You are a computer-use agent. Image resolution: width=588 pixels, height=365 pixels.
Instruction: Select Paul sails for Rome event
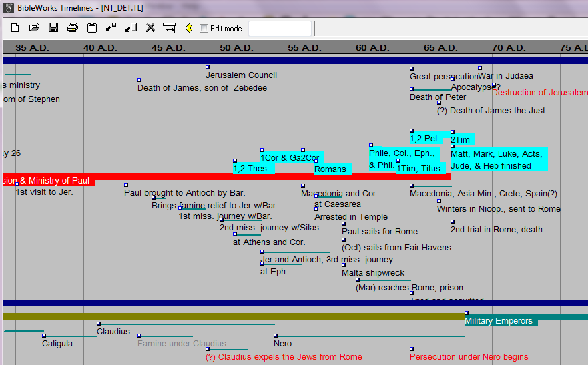pos(380,232)
